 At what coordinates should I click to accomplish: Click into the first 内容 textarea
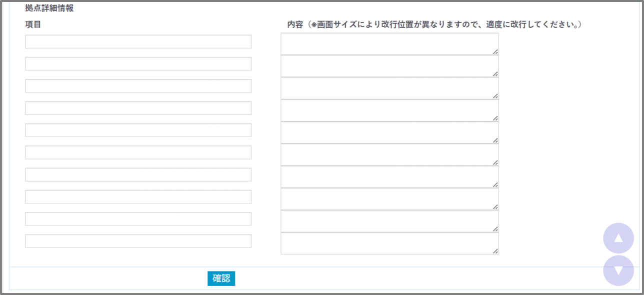[389, 44]
